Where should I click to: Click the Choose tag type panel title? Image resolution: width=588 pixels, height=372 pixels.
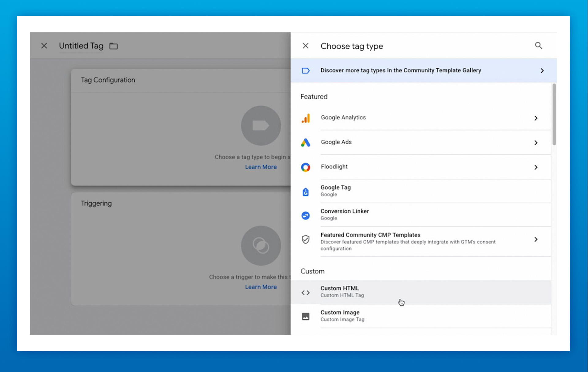(352, 46)
